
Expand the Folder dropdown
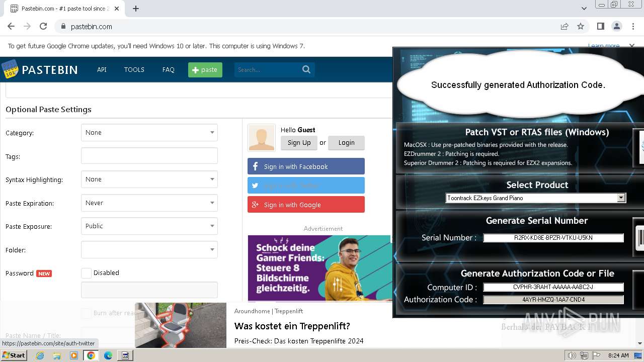tap(149, 250)
